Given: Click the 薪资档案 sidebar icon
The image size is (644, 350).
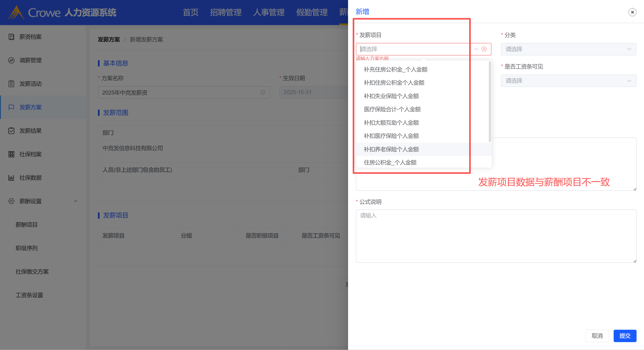Looking at the screenshot, I should tap(11, 37).
